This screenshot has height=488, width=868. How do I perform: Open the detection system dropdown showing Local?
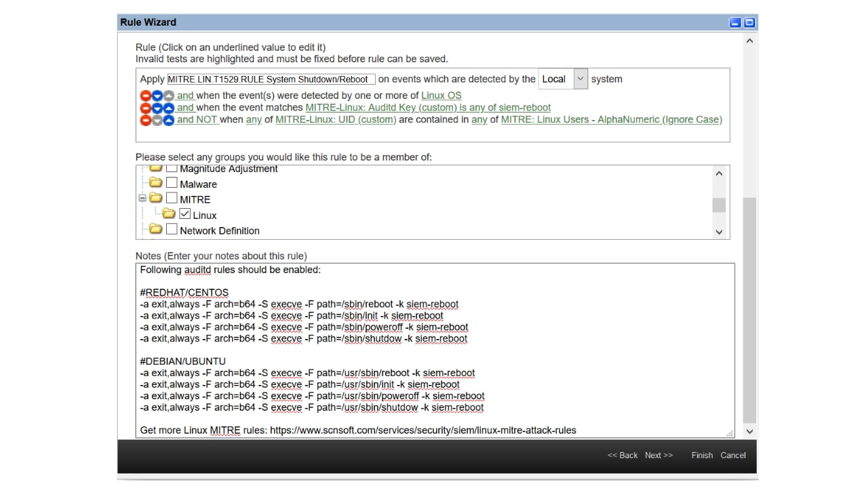click(580, 79)
